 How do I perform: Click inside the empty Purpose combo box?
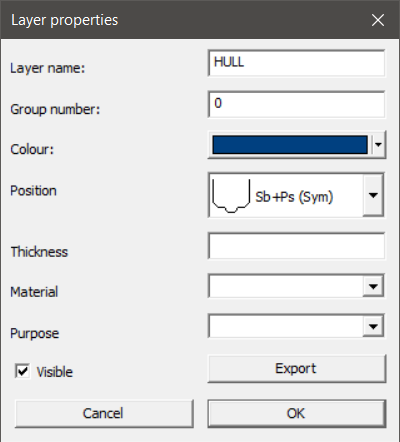[x=286, y=326]
